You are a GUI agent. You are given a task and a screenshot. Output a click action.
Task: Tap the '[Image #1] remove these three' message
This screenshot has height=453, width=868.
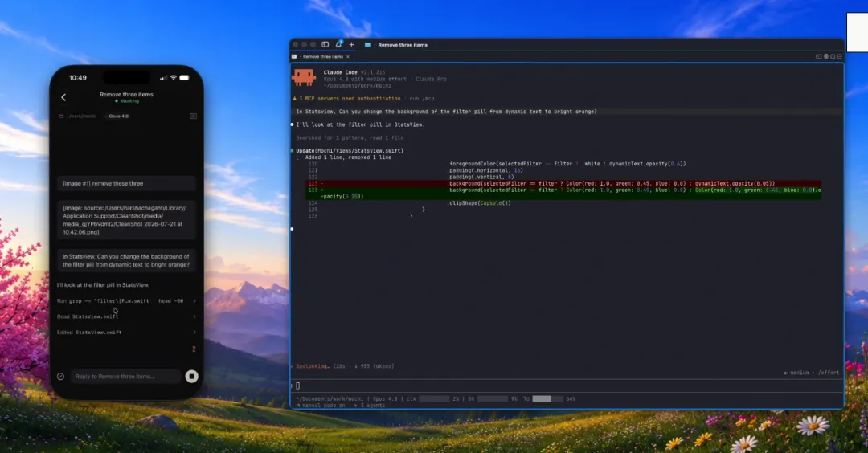point(126,183)
